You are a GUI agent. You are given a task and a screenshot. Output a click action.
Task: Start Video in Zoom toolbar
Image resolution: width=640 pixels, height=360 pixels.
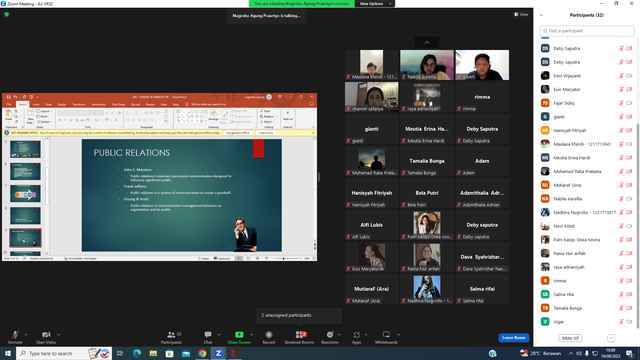click(x=46, y=335)
